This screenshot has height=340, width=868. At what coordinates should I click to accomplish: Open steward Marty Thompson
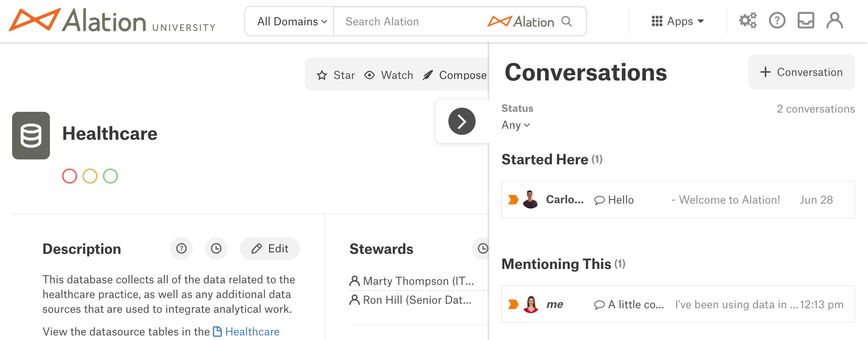point(411,281)
